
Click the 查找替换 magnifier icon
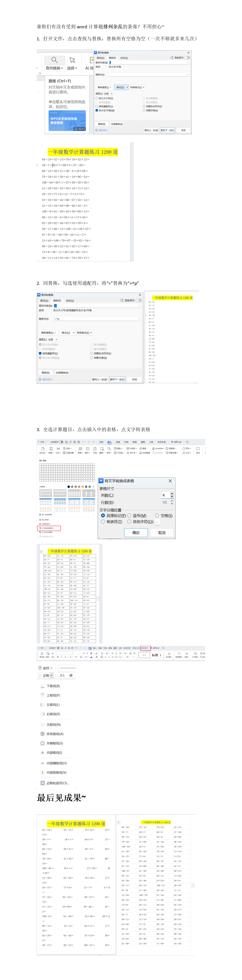tap(54, 60)
